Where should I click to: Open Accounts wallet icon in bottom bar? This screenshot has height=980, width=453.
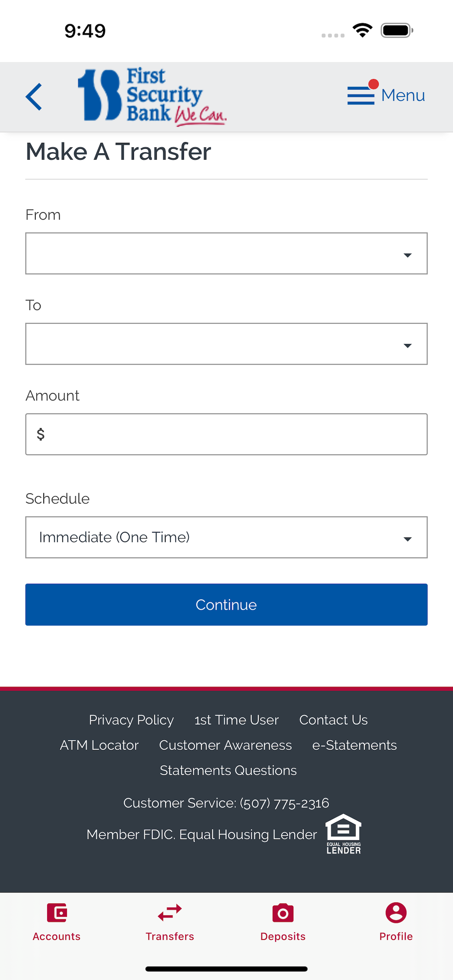(x=57, y=913)
